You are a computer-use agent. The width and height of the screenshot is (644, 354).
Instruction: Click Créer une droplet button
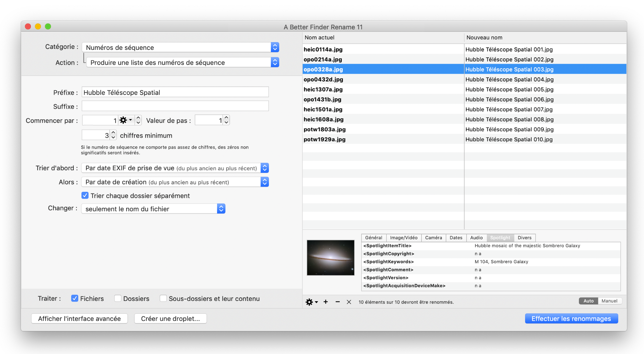[170, 319]
